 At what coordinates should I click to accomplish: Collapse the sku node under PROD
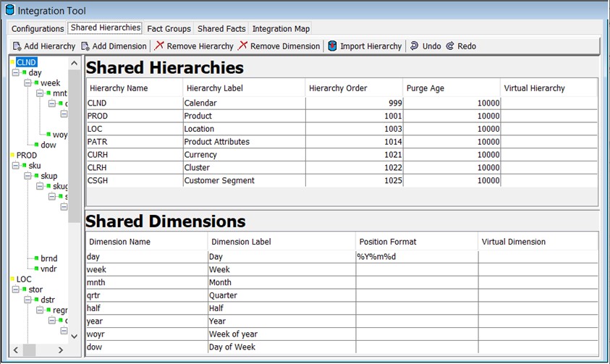point(16,166)
